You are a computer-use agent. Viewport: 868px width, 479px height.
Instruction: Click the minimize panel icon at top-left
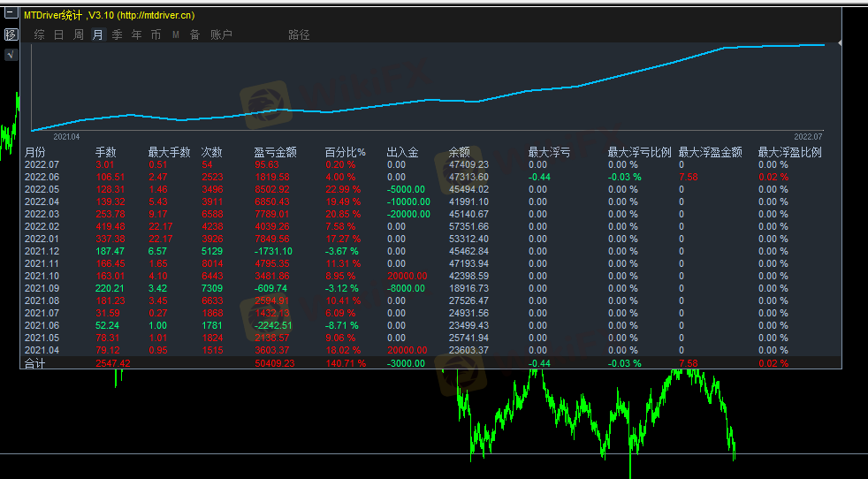click(x=11, y=15)
